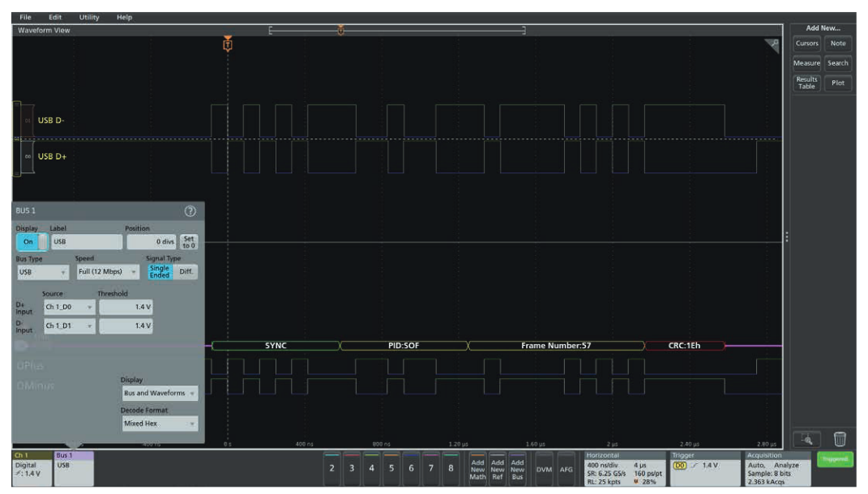This screenshot has width=868, height=494.
Task: Enable channel 5 button
Action: tap(391, 468)
